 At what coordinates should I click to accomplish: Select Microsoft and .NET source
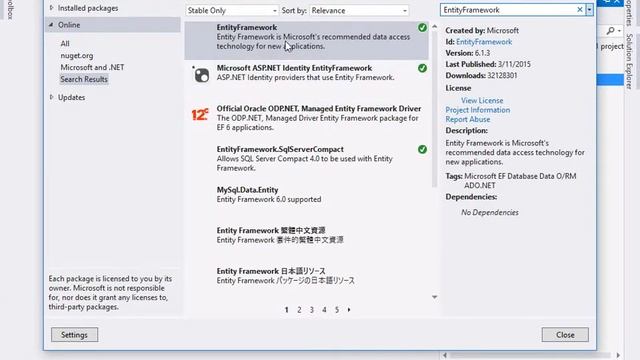click(x=92, y=67)
